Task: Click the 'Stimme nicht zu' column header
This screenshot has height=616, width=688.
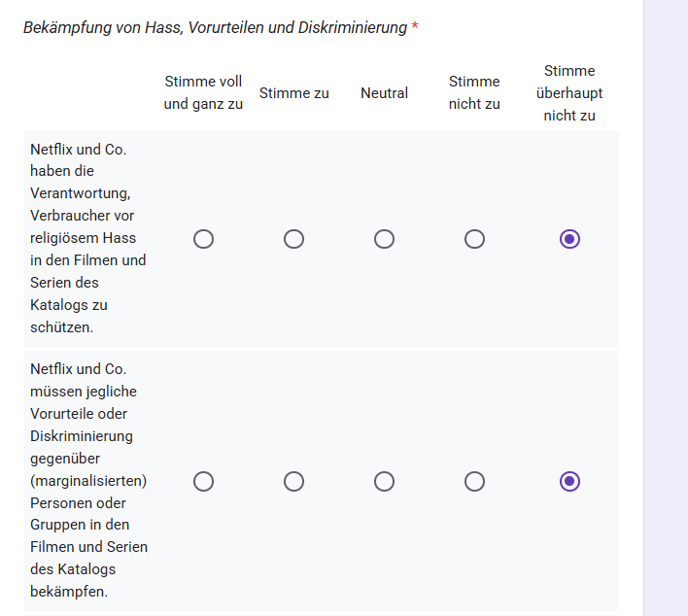Action: pyautogui.click(x=474, y=92)
